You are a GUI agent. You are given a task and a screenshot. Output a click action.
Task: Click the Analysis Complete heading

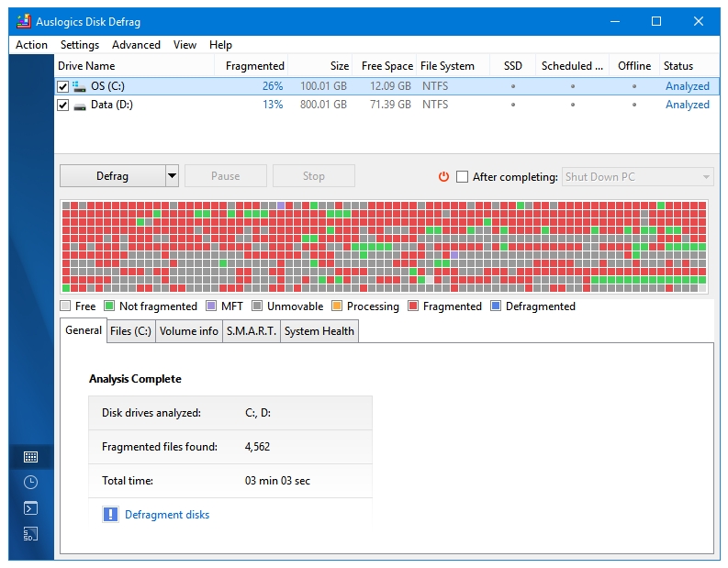(135, 379)
